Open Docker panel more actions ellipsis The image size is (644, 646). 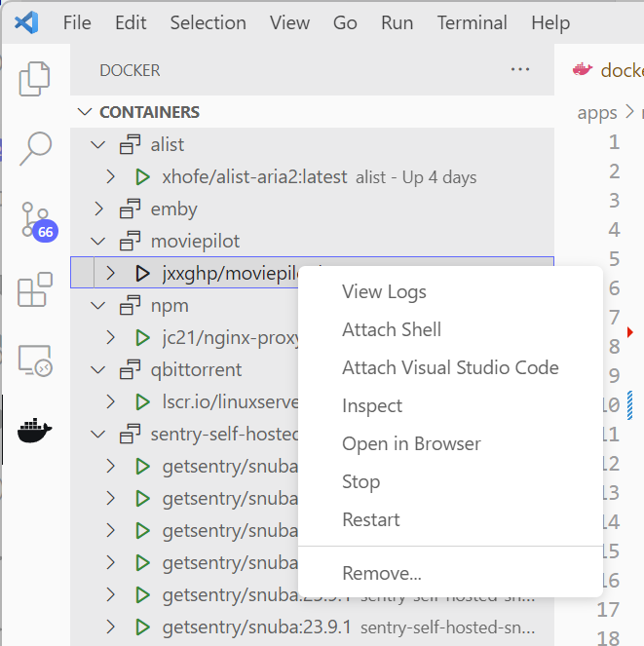520,70
